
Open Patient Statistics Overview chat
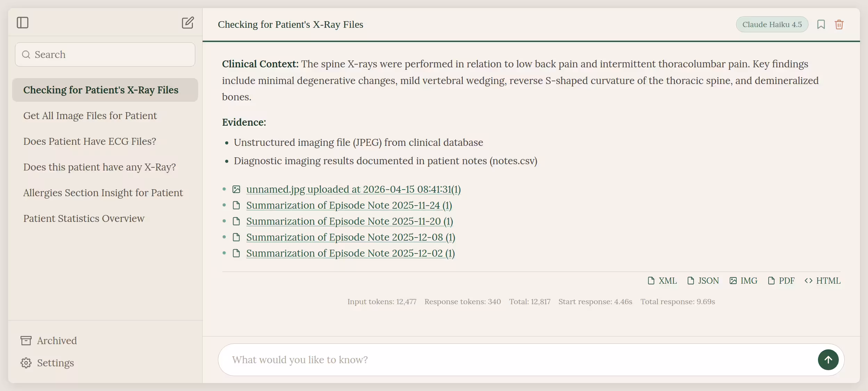click(x=105, y=218)
